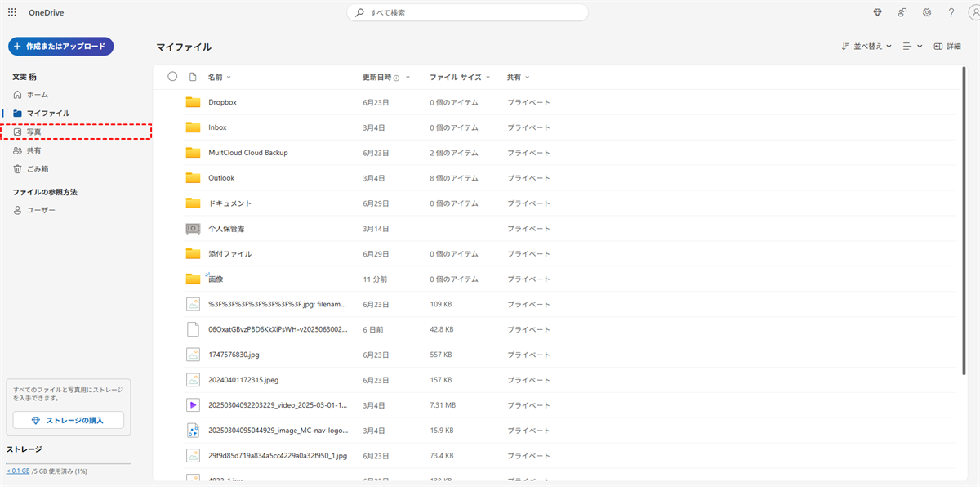
Task: Open the 个人保管庫 vault icon
Action: (x=193, y=229)
